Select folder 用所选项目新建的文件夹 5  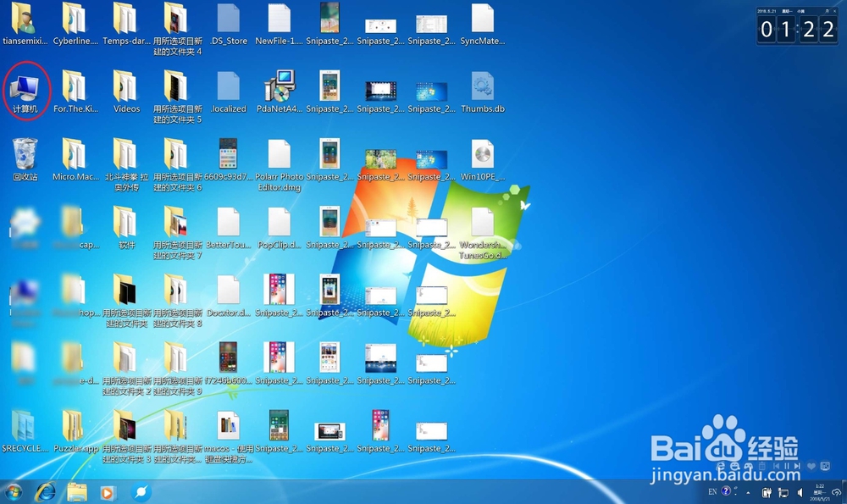click(x=178, y=97)
